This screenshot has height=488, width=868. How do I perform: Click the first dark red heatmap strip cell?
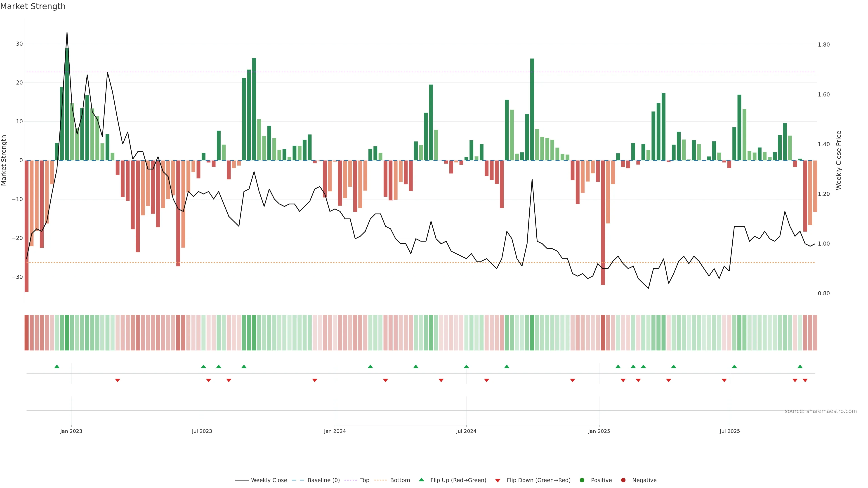tap(27, 332)
